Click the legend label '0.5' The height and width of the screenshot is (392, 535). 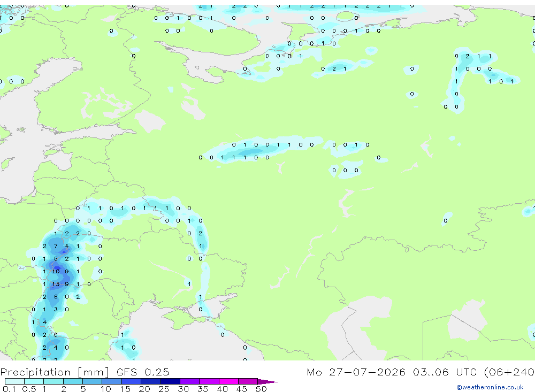(x=29, y=389)
